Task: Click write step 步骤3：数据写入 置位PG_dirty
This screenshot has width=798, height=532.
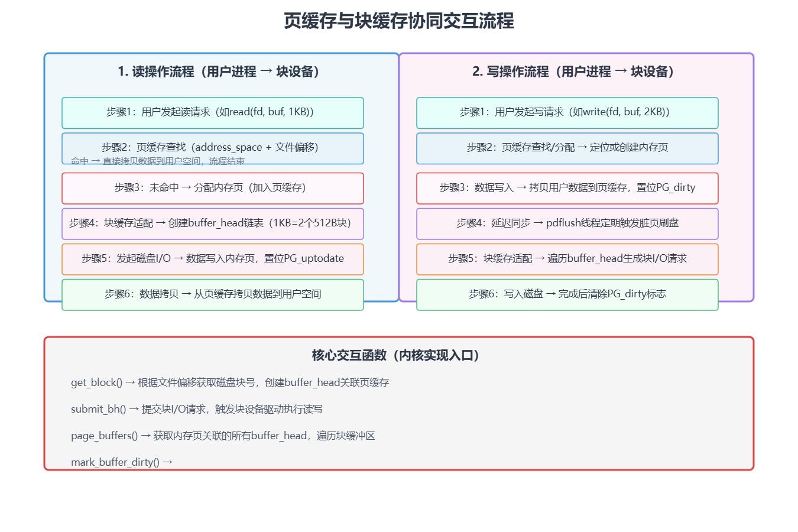Action: pyautogui.click(x=567, y=188)
